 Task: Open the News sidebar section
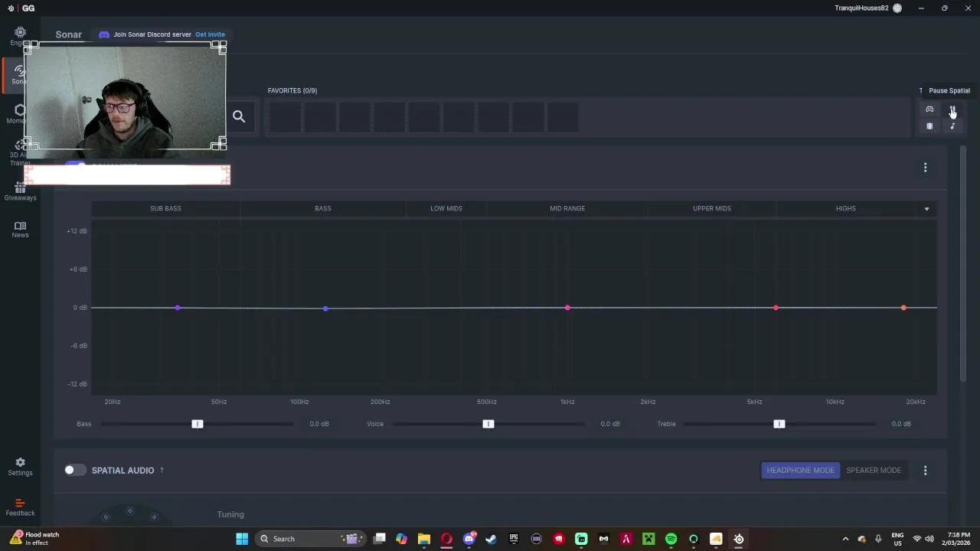pos(20,230)
